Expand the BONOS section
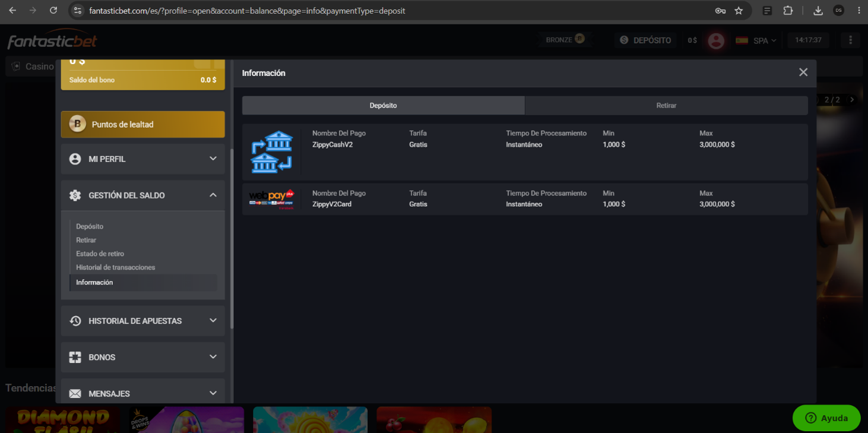The width and height of the screenshot is (868, 433). [143, 357]
